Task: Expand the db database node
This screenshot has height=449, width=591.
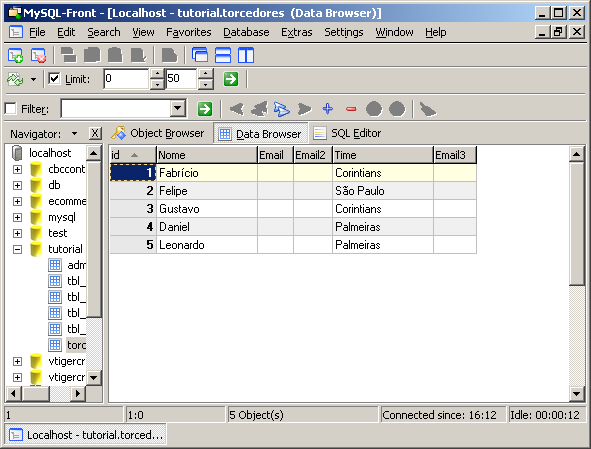Action: pyautogui.click(x=17, y=185)
